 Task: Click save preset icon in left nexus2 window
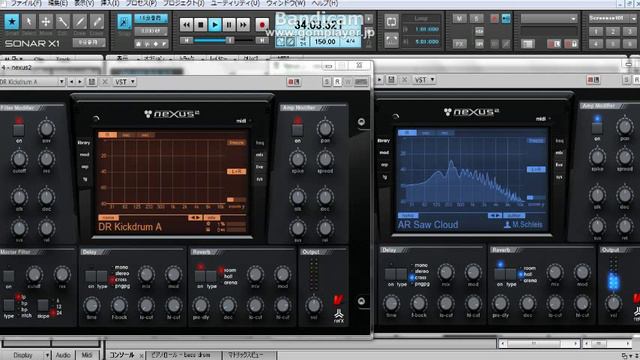[92, 82]
